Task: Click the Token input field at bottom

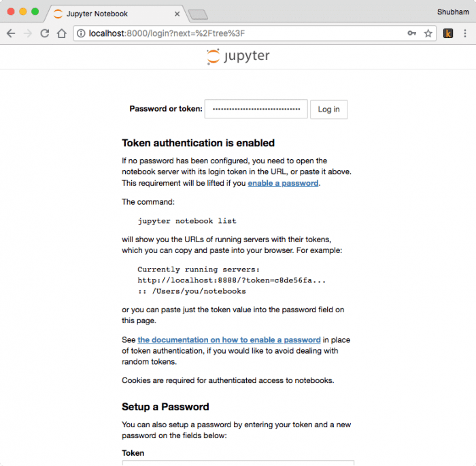Action: [238, 463]
